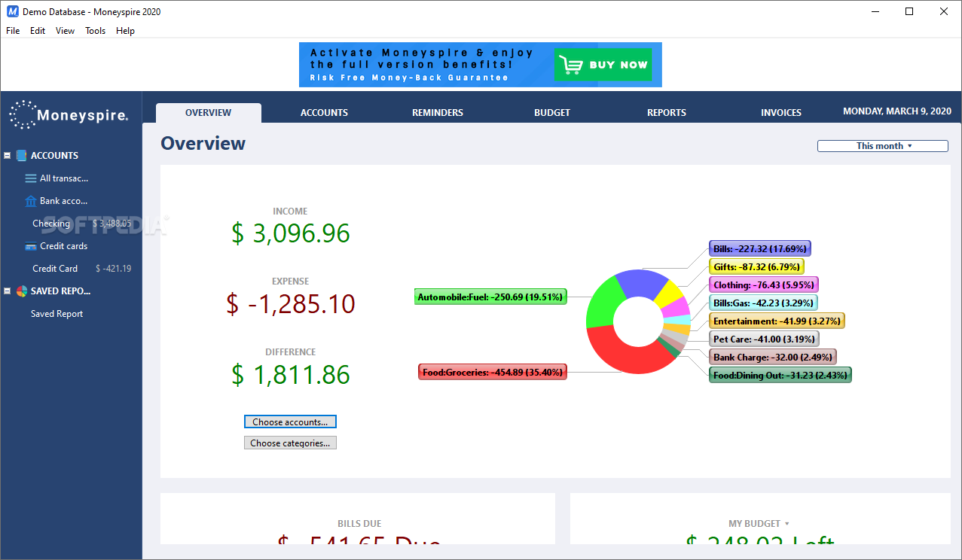Click the Credit Card balance $ -421.19
Viewport: 962px width, 560px height.
coord(113,269)
